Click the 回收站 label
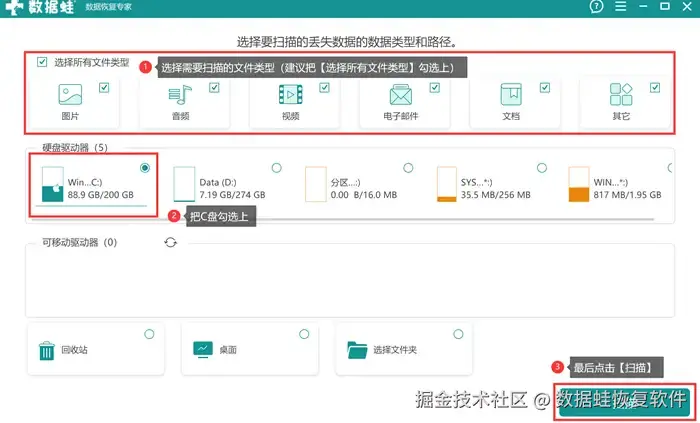This screenshot has height=423, width=700. (x=74, y=350)
